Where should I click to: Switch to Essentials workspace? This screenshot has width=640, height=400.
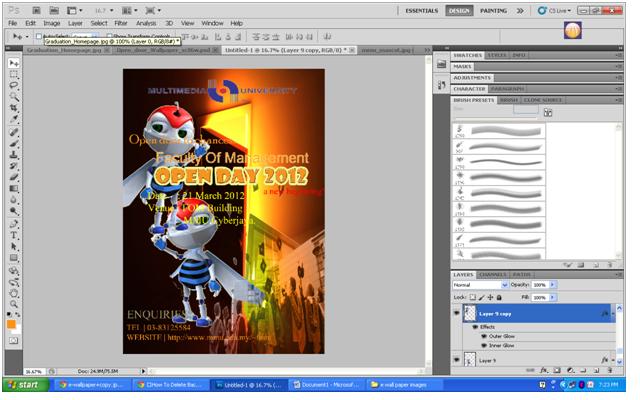(x=421, y=11)
